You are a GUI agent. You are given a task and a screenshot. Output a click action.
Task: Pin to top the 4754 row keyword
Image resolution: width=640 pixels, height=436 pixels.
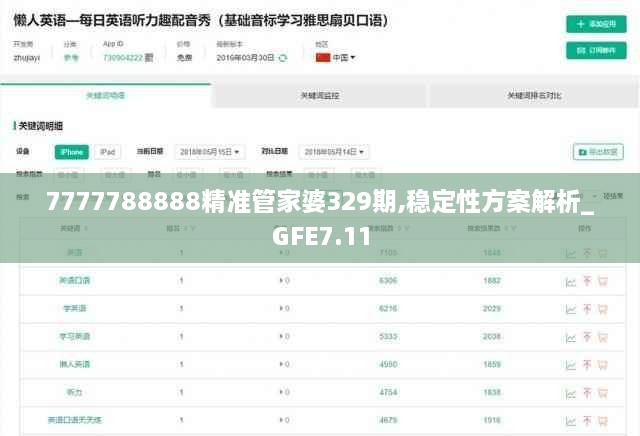pyautogui.click(x=587, y=393)
